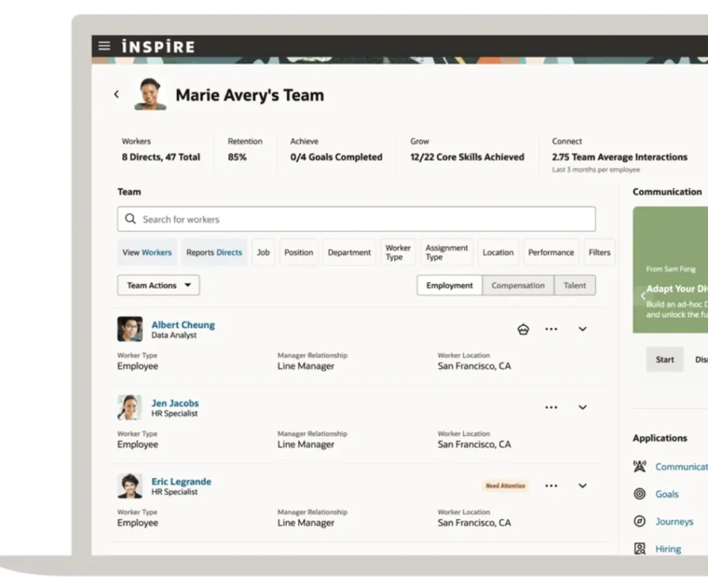Enable the Performance filter chip
Image resolution: width=708 pixels, height=588 pixels.
(x=550, y=252)
